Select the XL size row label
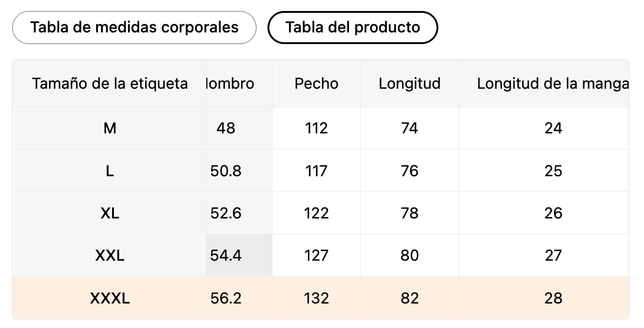The image size is (644, 328). (110, 213)
